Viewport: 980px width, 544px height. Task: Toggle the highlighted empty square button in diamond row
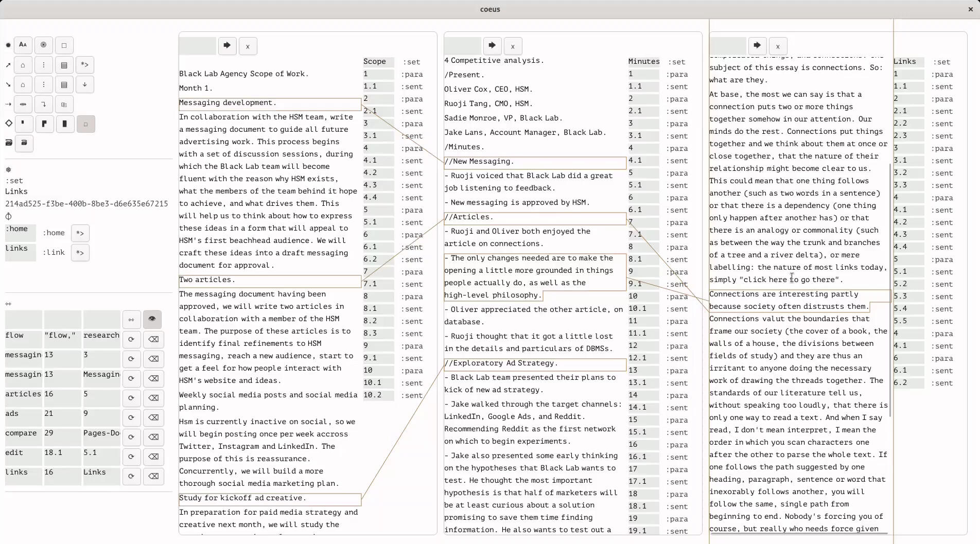86,124
